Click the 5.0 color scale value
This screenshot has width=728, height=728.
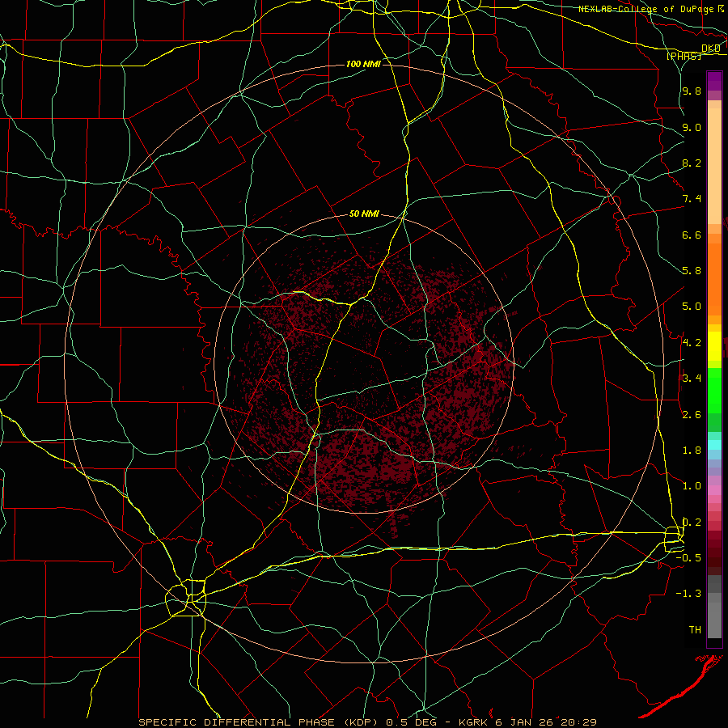pos(692,307)
